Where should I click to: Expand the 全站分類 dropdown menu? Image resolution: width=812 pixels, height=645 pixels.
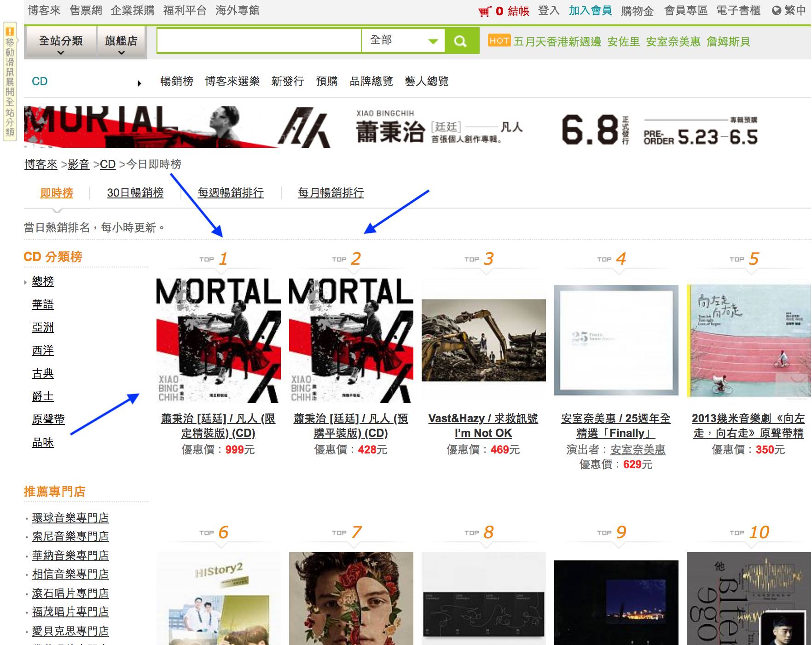(61, 42)
